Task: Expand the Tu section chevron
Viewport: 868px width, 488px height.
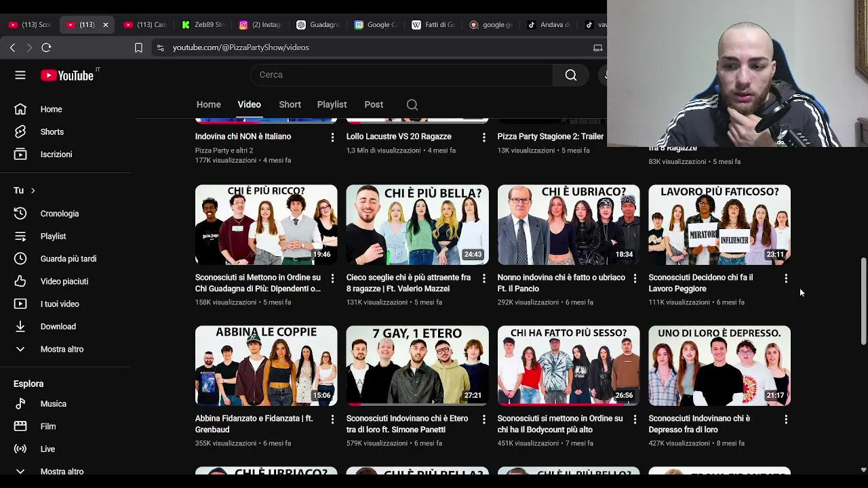Action: point(33,190)
